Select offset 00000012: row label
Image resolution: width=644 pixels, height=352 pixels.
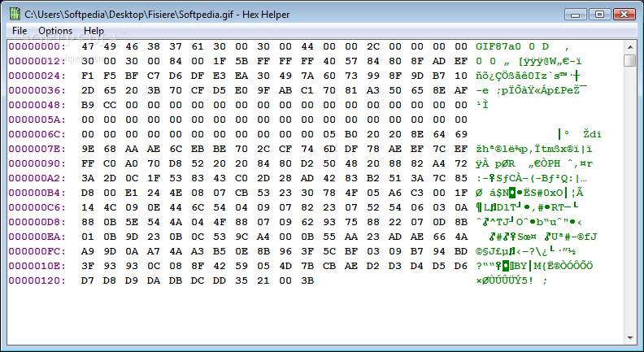[37, 61]
